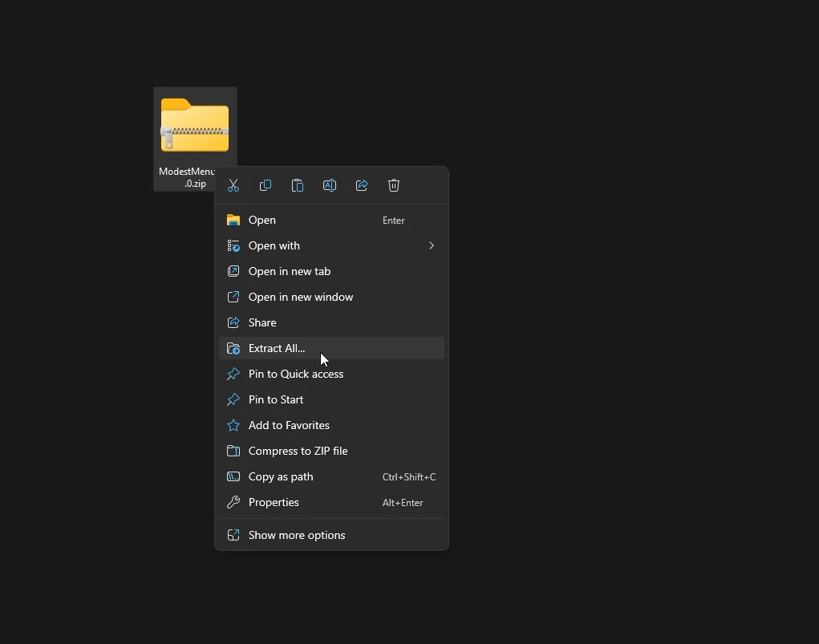819x644 pixels.
Task: Click the Delete trash icon
Action: click(394, 185)
